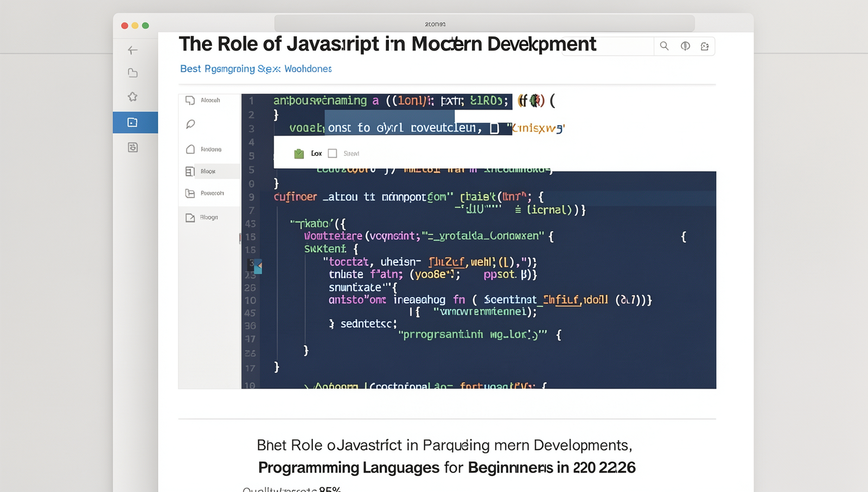This screenshot has height=492, width=868.
Task: Click the 'sedntetsc' code line
Action: click(x=363, y=324)
